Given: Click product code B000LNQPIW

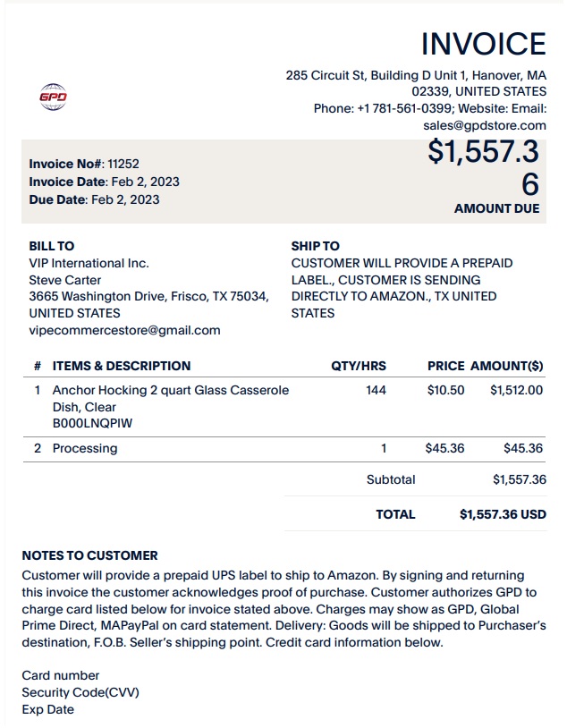Looking at the screenshot, I should coord(92,423).
